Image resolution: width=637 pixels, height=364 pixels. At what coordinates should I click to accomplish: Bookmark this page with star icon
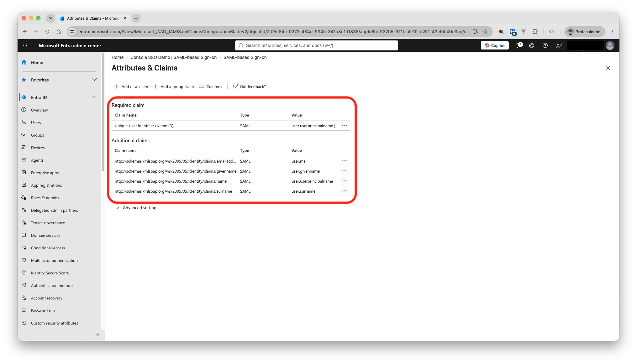(x=485, y=32)
